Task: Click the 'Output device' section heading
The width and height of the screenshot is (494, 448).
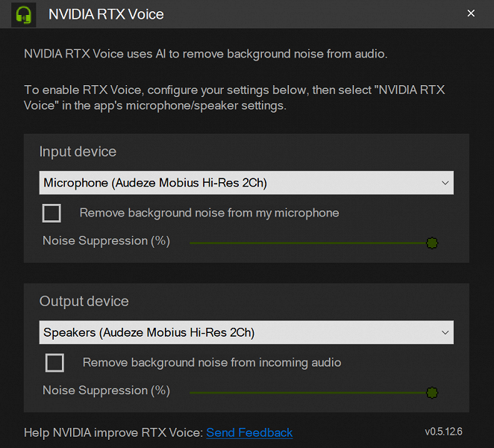Action: 84,301
